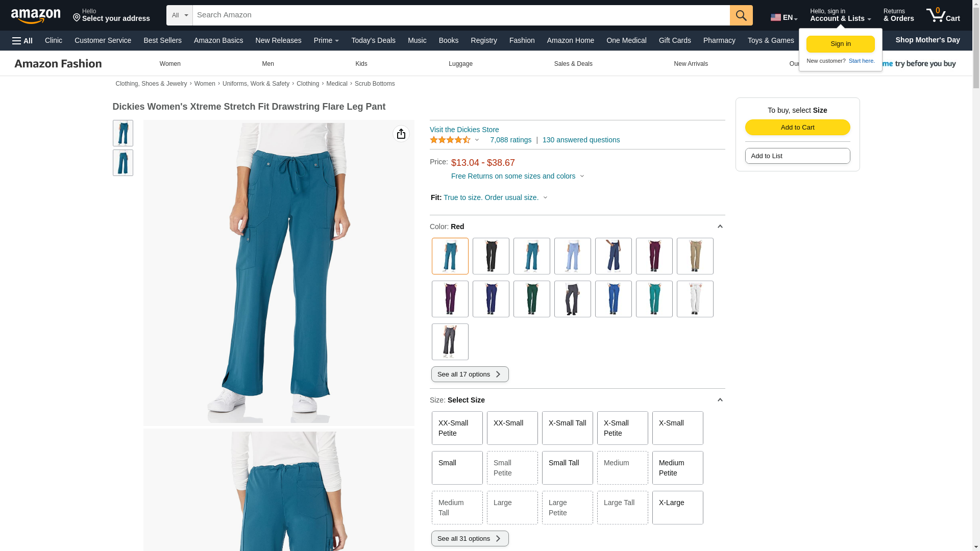The width and height of the screenshot is (980, 551).
Task: Open the Today's Deals nav item
Action: pyautogui.click(x=373, y=40)
